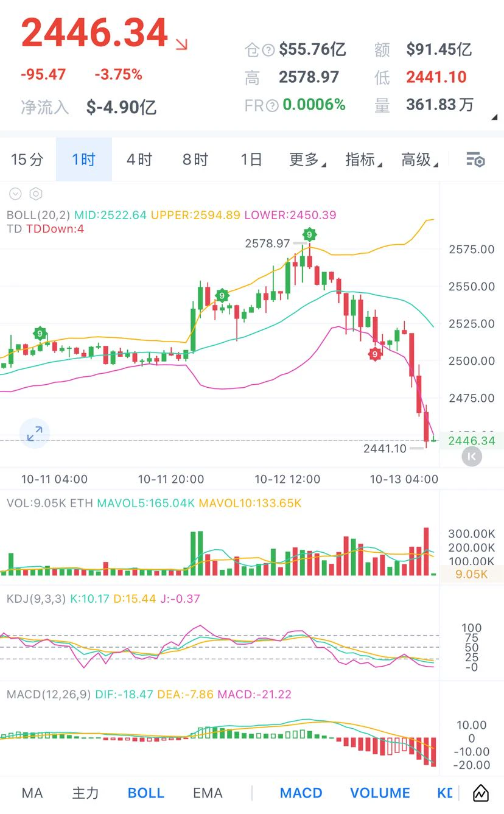504x814 pixels.
Task: Open the 高级 advanced dropdown
Action: click(419, 160)
